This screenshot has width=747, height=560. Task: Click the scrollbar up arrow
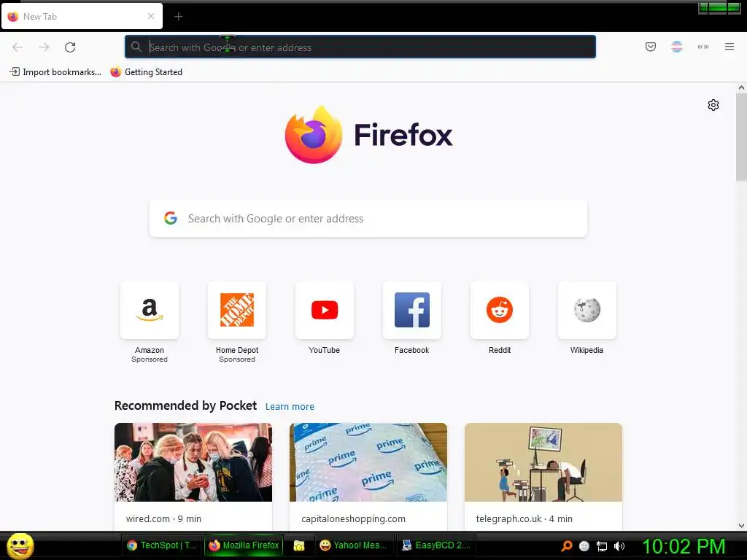[x=741, y=87]
